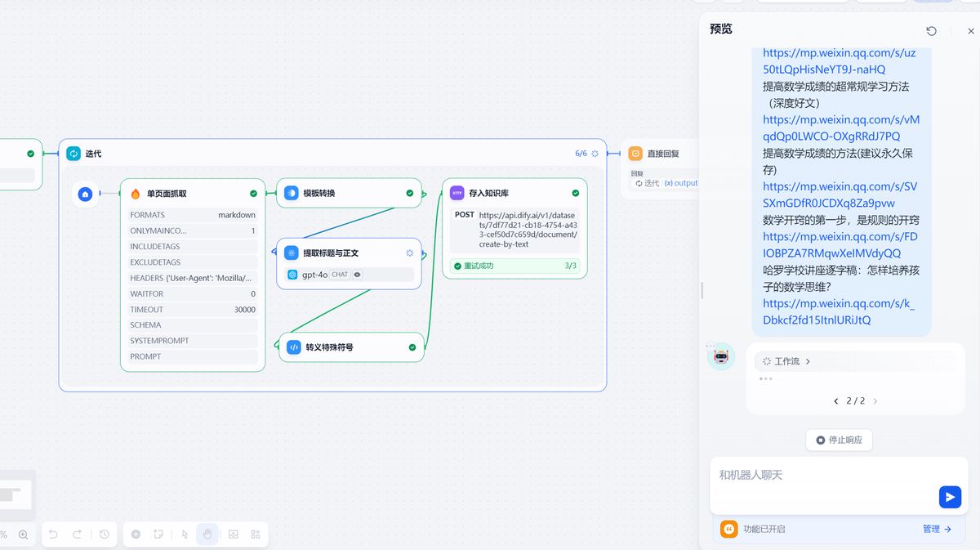
Task: Click the settings gear on the 迭代 node header
Action: tap(595, 153)
